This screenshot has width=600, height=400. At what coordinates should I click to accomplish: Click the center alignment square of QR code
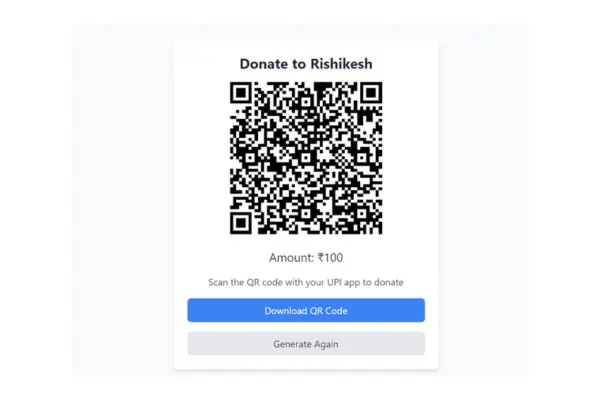(306, 158)
